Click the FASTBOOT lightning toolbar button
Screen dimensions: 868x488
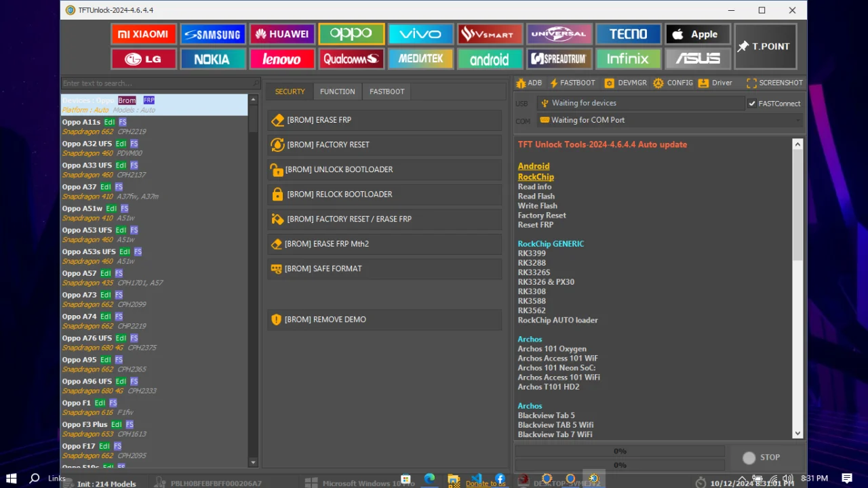point(572,83)
